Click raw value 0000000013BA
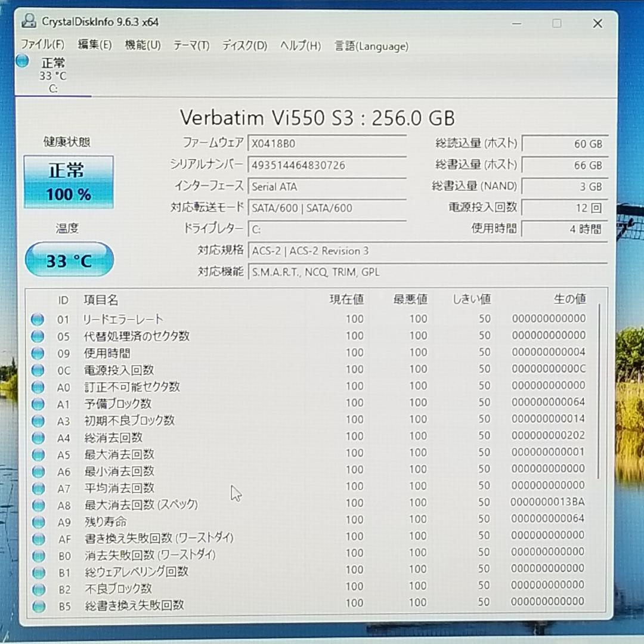This screenshot has height=644, width=644. point(547,502)
